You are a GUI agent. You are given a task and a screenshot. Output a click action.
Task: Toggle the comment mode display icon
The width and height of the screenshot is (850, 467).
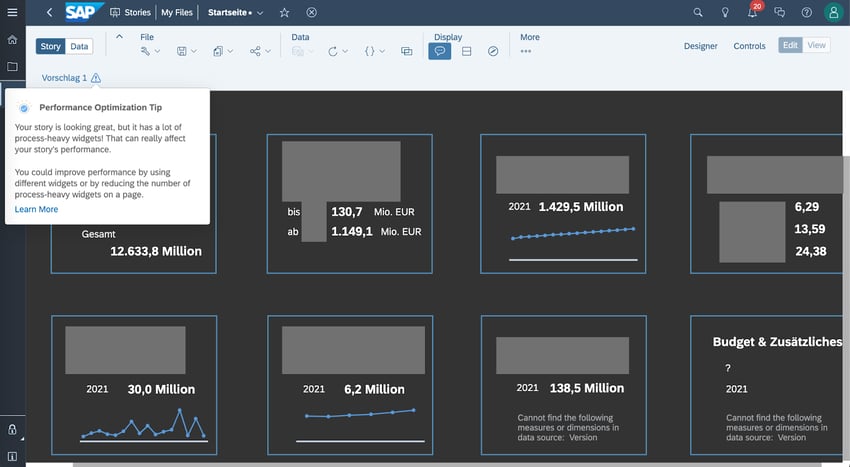(440, 51)
